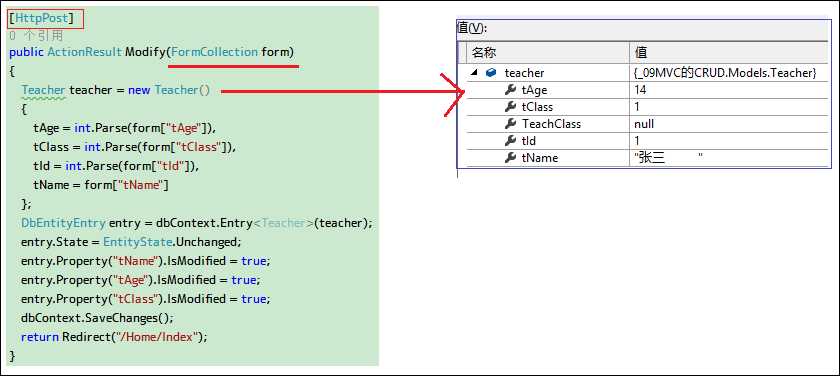The height and width of the screenshot is (376, 840).
Task: Click the {_09MVC的CRUD.Models.Teacher} value
Action: click(x=724, y=73)
